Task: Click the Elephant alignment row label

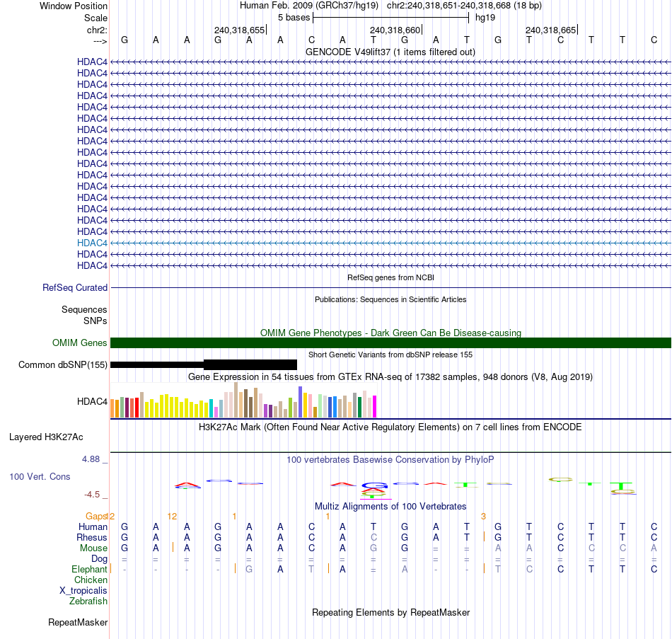Action: point(89,569)
